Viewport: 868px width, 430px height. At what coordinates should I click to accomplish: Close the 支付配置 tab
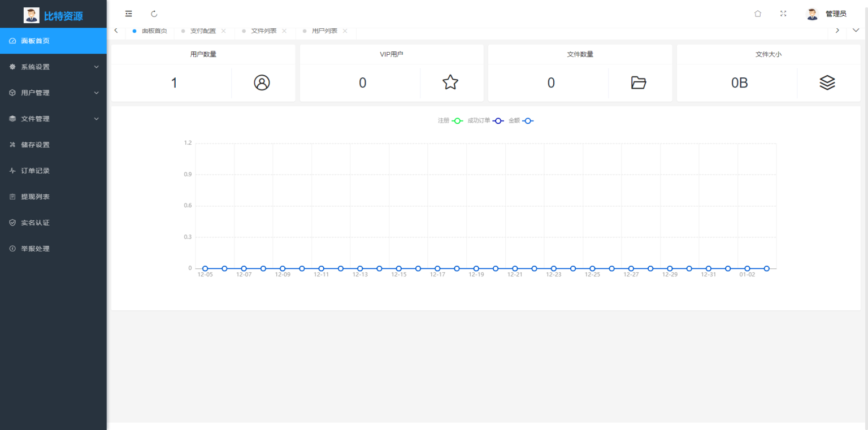[223, 31]
